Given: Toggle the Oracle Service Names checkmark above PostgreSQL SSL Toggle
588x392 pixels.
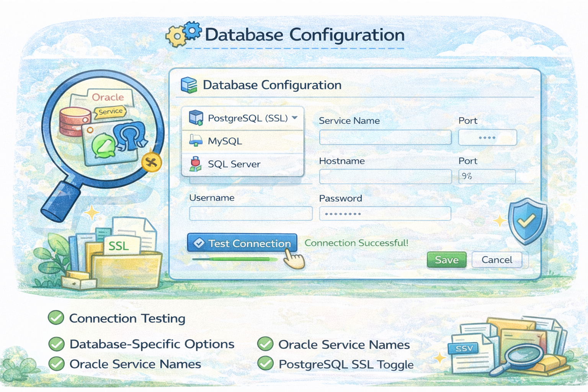Looking at the screenshot, I should tap(265, 344).
